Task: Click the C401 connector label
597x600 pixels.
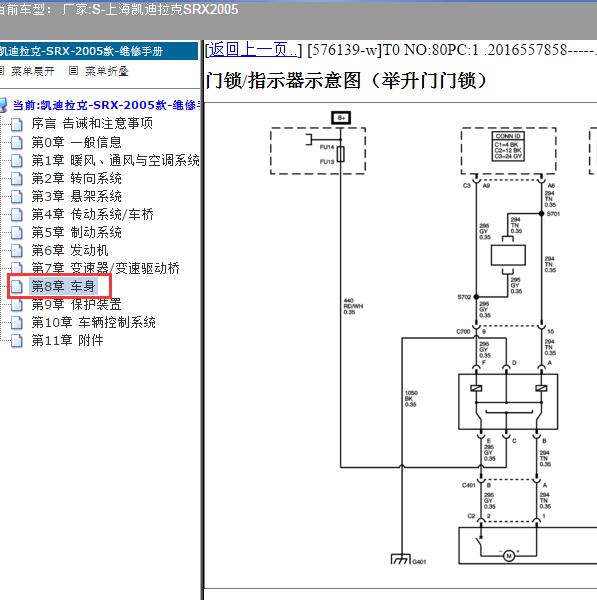Action: point(468,485)
